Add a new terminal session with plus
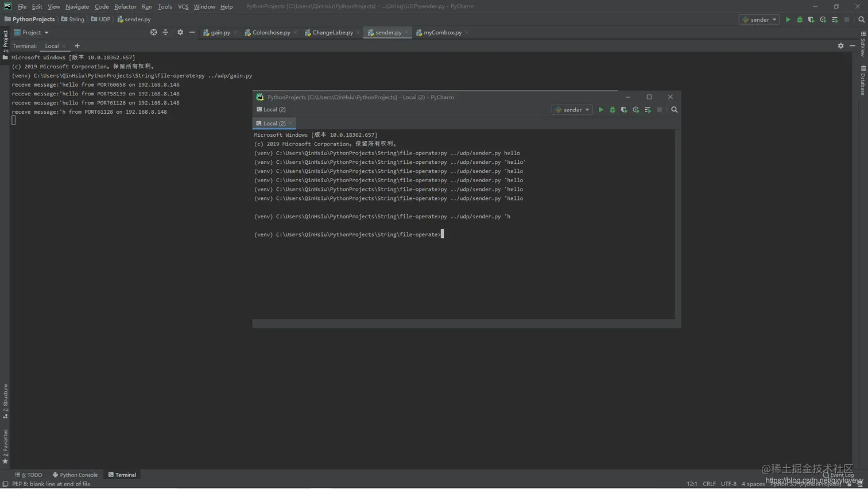 tap(77, 46)
